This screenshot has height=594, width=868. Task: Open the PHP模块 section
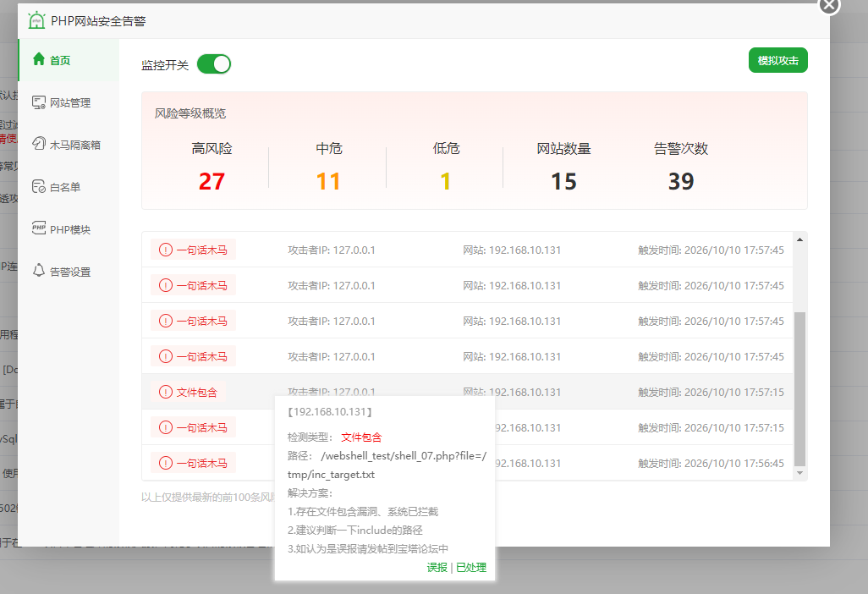[69, 229]
